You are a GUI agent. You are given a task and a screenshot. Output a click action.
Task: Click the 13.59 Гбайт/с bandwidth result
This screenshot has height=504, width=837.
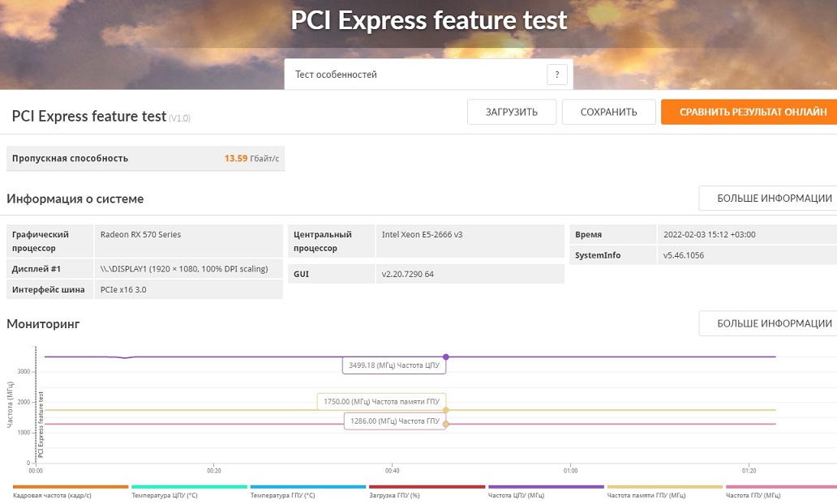251,158
